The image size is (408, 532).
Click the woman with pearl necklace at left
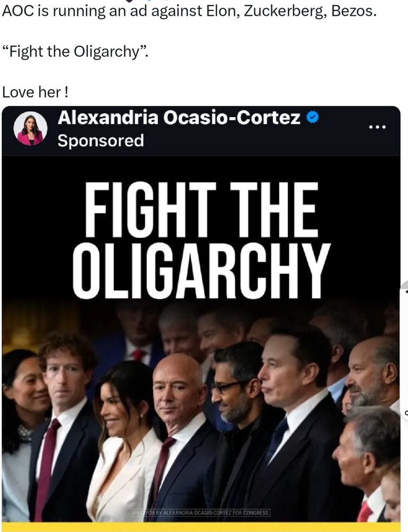(x=20, y=434)
